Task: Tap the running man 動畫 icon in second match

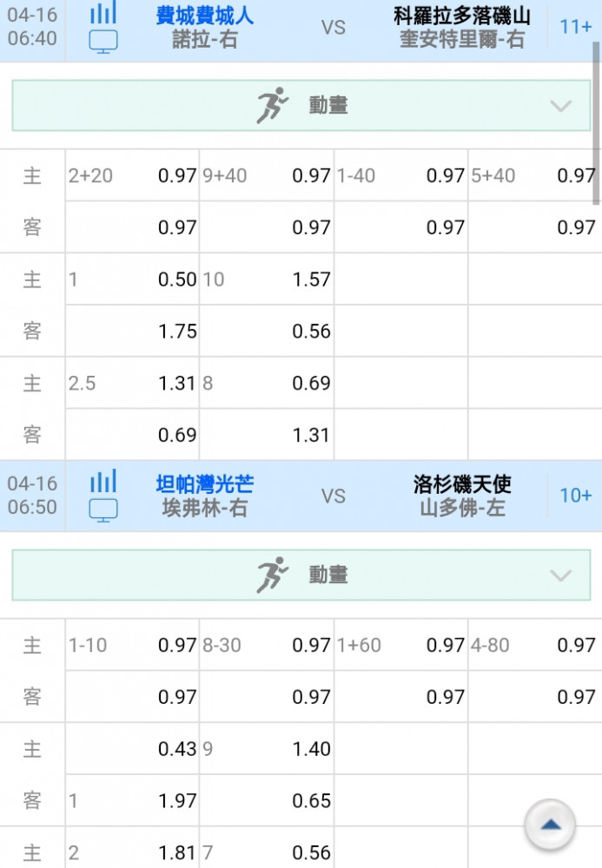Action: coord(272,575)
